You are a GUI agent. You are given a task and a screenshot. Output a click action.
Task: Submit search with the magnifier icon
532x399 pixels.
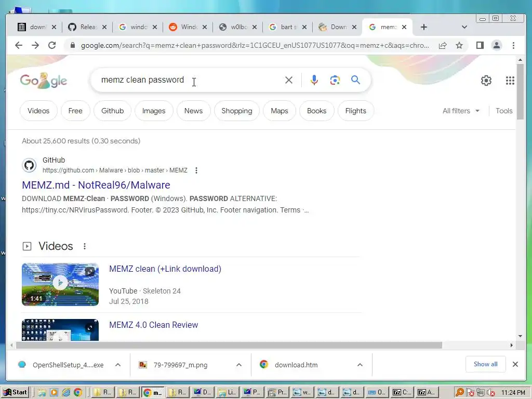(355, 79)
